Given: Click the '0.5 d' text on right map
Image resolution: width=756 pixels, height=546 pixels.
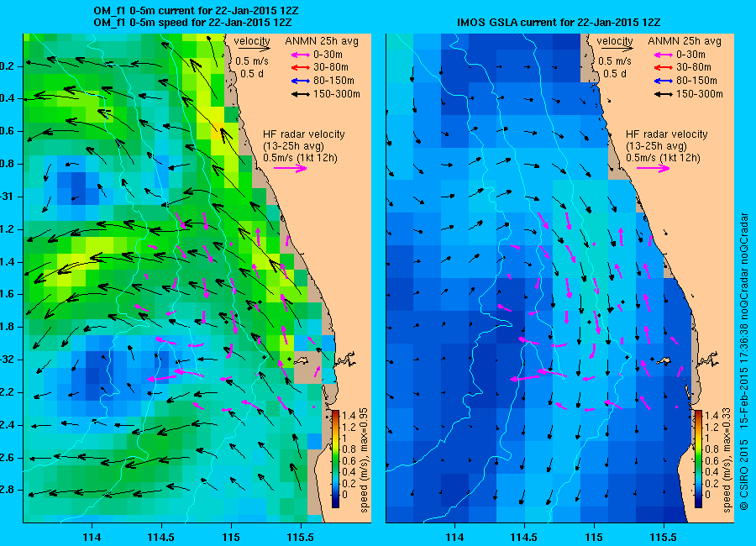Looking at the screenshot, I should [x=615, y=74].
